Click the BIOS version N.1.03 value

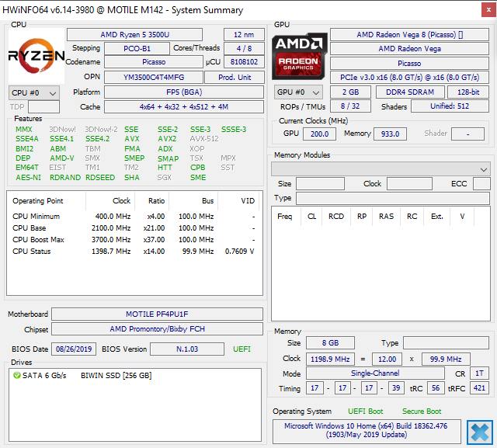click(187, 349)
